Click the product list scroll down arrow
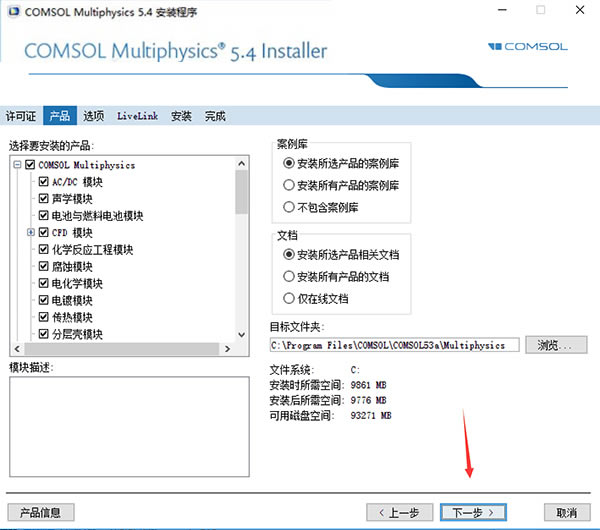The width and height of the screenshot is (600, 530). [241, 335]
